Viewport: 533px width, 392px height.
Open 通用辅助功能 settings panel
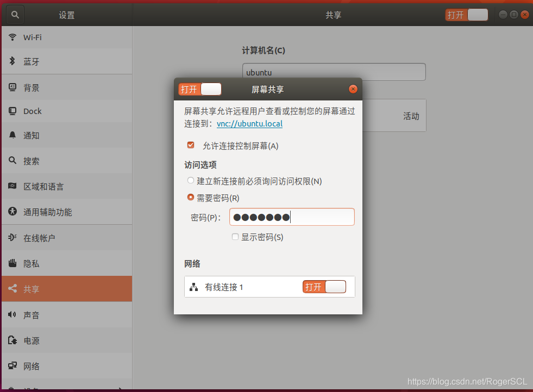tap(67, 212)
